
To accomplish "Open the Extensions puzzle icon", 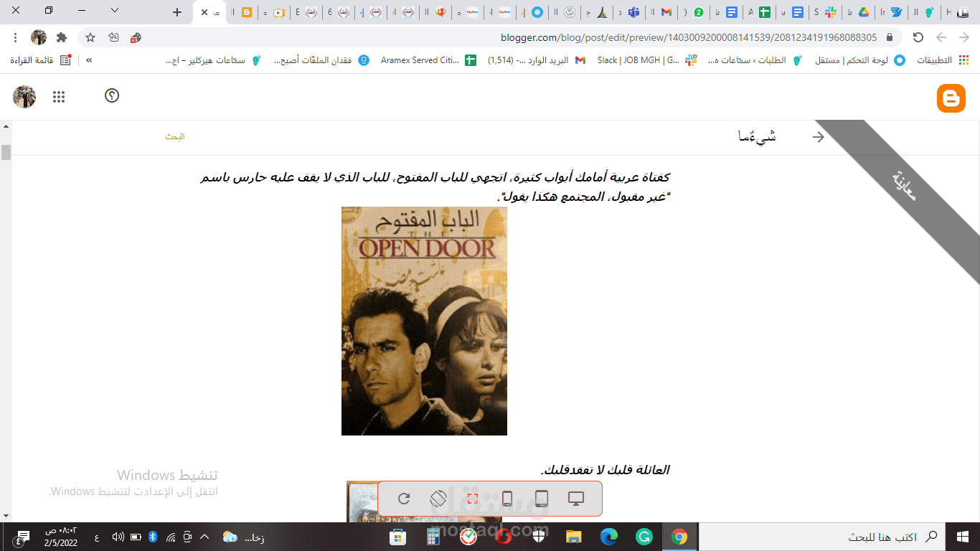I will tap(62, 37).
